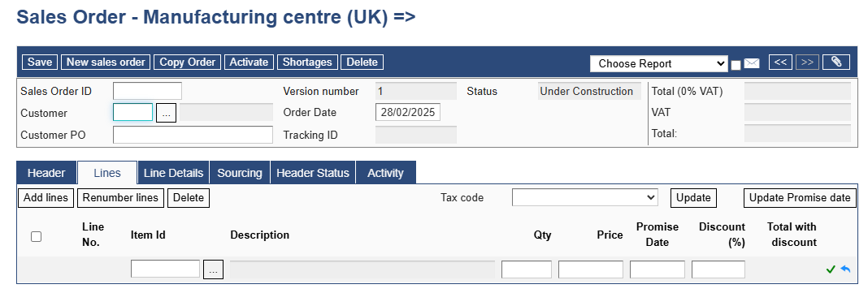Open Item Id lookup ellipsis button
Viewport: 868px width, 306px height.
(x=213, y=269)
